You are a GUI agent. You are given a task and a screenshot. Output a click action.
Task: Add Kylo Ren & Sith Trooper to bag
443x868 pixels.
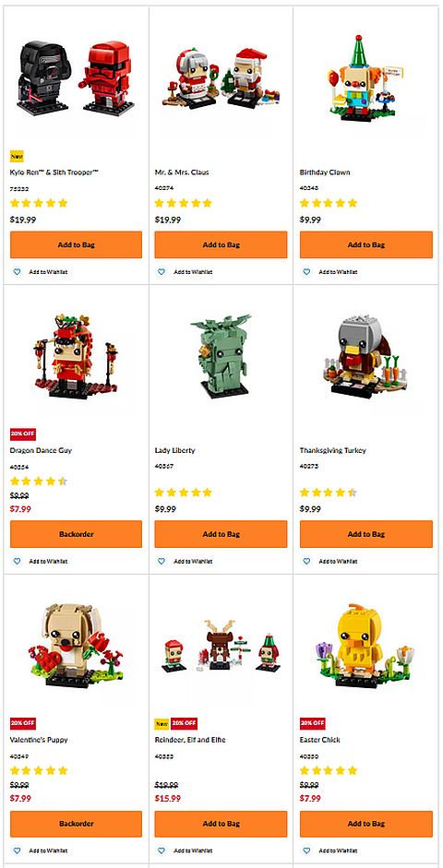pos(76,244)
